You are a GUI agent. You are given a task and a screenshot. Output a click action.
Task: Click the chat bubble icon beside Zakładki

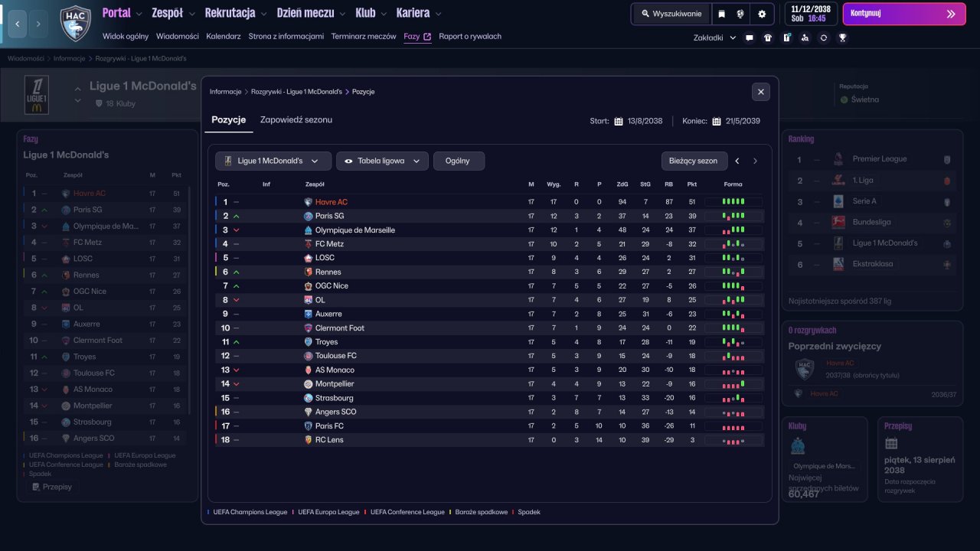click(749, 37)
